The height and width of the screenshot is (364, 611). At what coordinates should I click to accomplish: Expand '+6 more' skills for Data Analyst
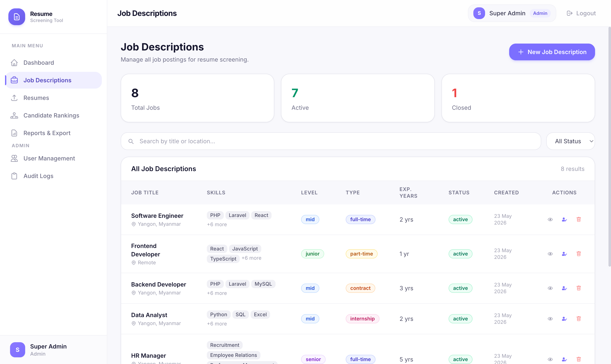click(217, 324)
